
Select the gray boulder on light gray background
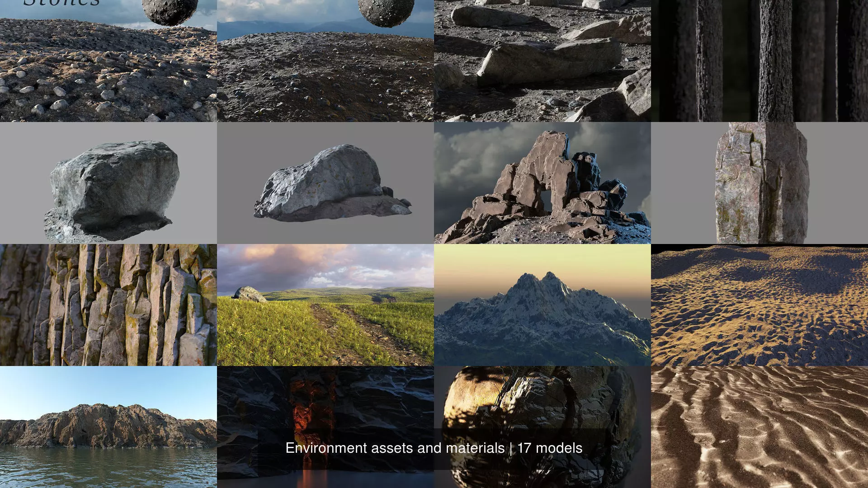click(x=108, y=183)
